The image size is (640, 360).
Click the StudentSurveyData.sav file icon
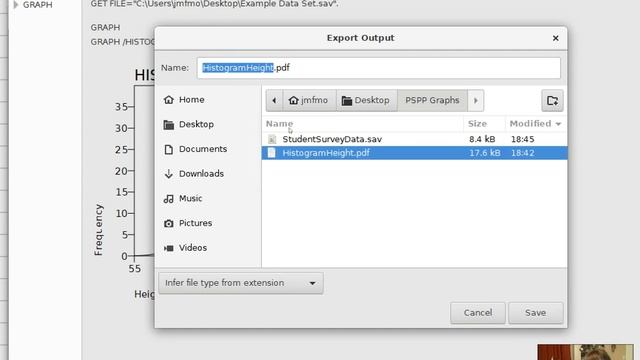(272, 139)
